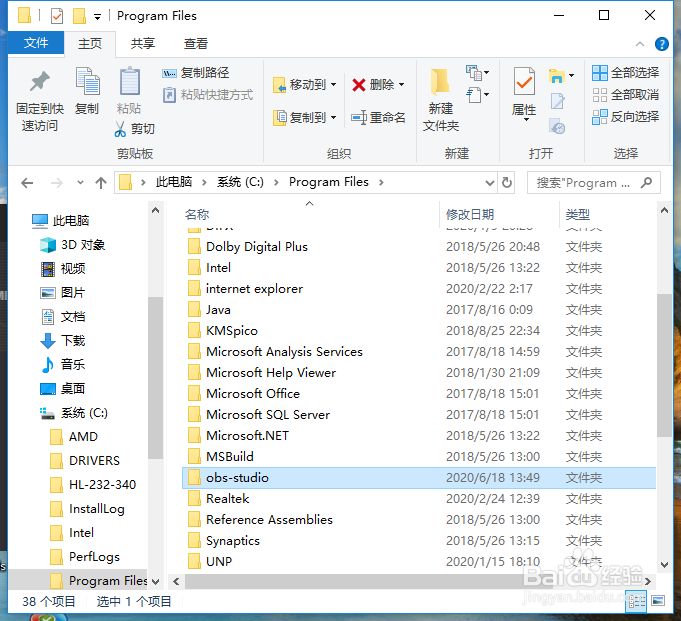The width and height of the screenshot is (681, 621).
Task: Open 下载 in navigation pane
Action: (63, 340)
